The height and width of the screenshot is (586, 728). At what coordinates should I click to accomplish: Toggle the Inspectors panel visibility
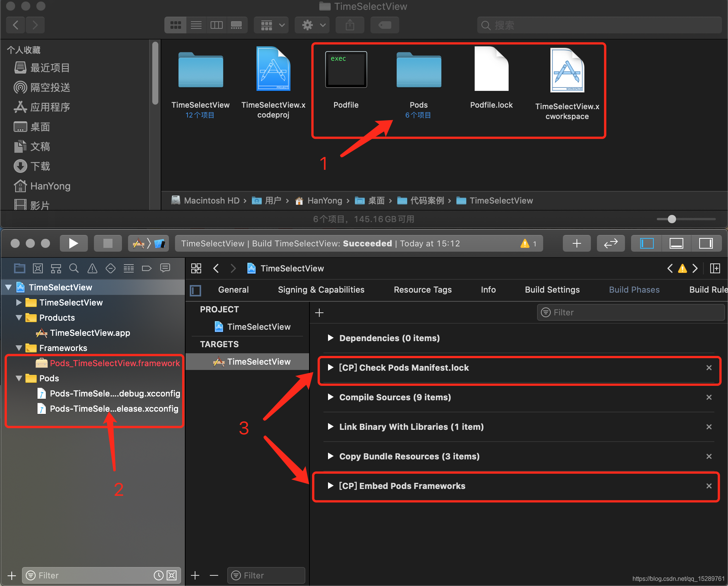coord(705,243)
